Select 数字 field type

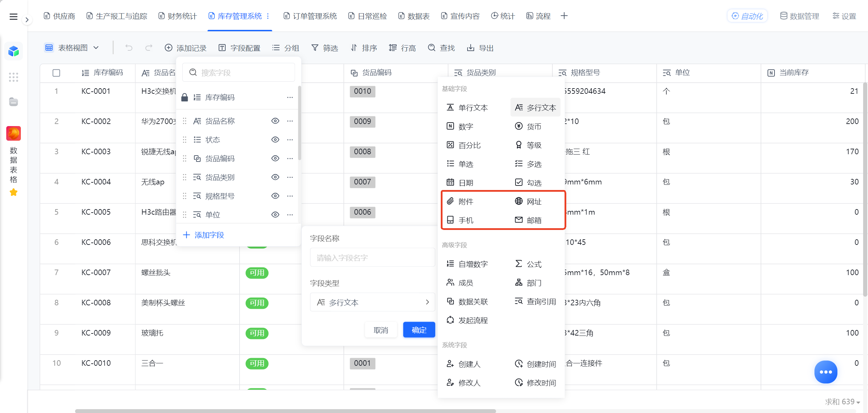tap(460, 126)
